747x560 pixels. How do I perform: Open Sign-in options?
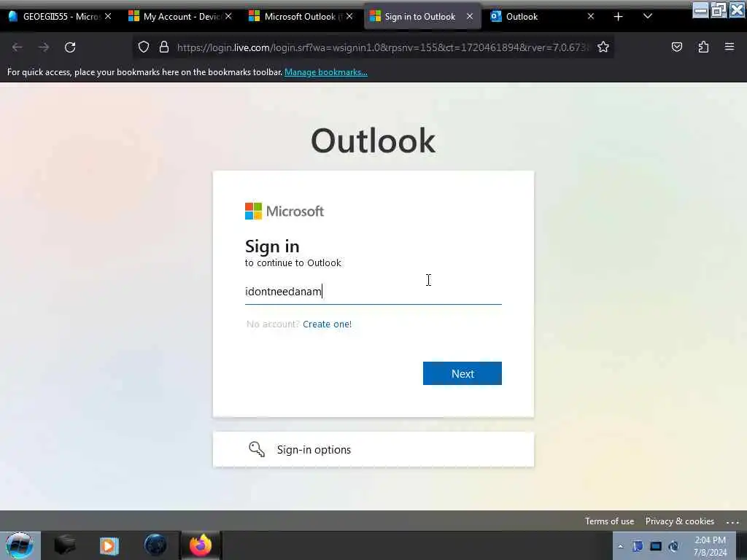click(x=373, y=449)
